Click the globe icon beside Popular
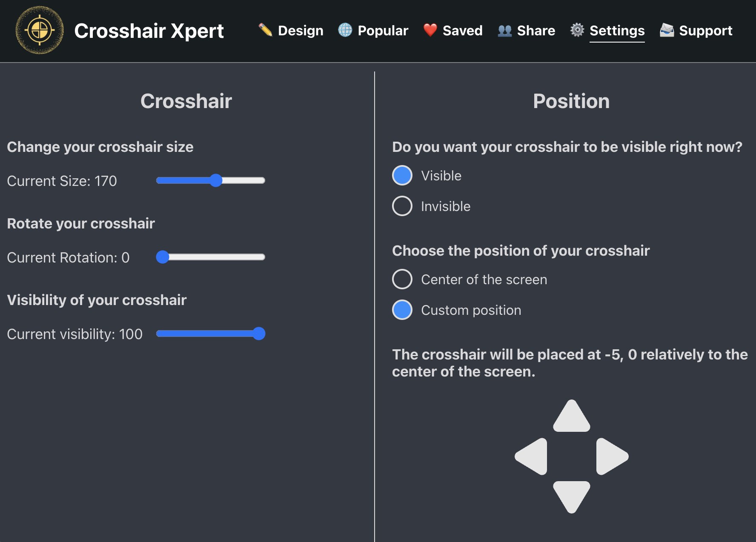 [x=345, y=30]
